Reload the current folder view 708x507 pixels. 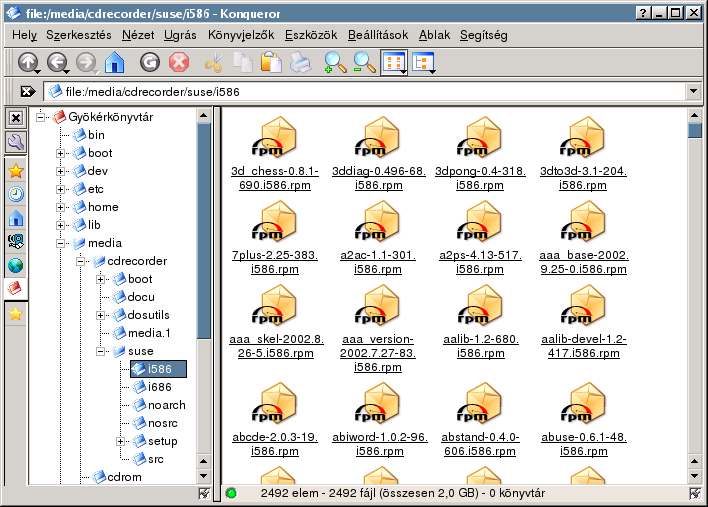pos(150,62)
